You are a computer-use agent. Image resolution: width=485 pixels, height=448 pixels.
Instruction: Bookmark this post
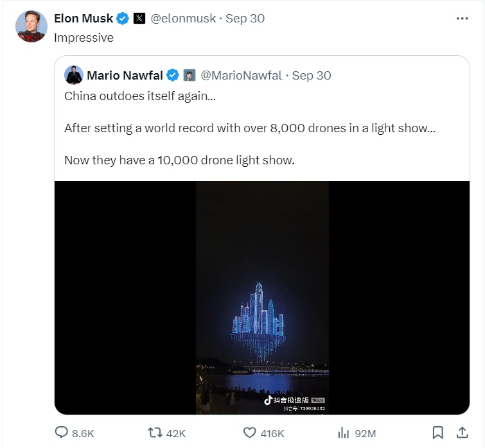click(437, 433)
